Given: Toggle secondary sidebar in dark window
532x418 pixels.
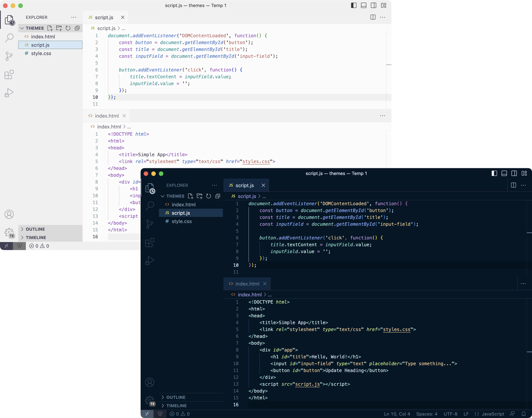Looking at the screenshot, I should pos(514,173).
